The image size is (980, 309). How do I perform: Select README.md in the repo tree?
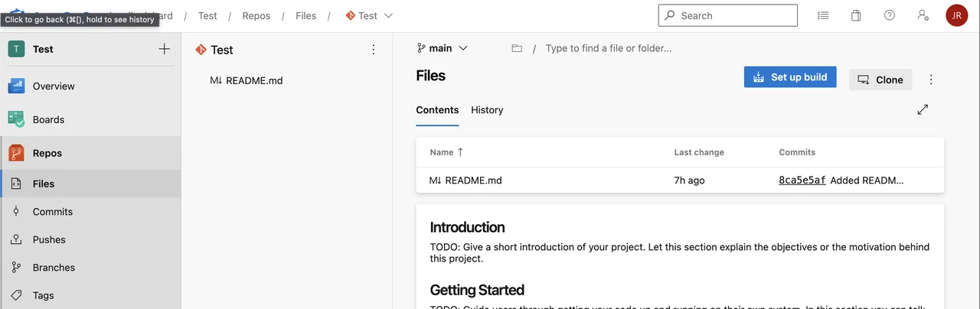pyautogui.click(x=254, y=80)
